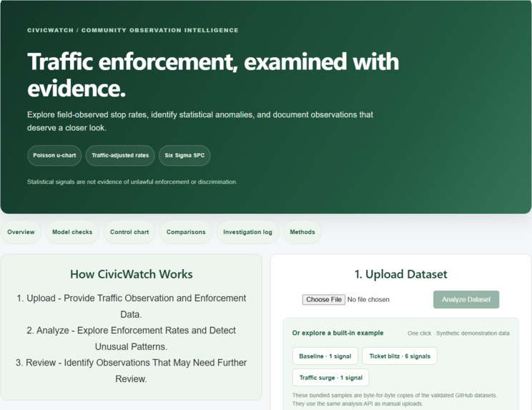Viewport: 532px width, 410px height.
Task: Click the 'Statistical signals are not evidence' disclaimer
Action: coord(132,182)
